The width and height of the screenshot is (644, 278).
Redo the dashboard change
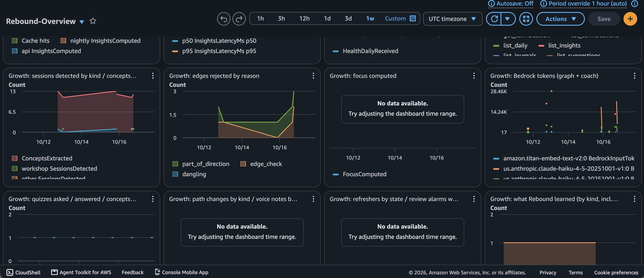[239, 19]
